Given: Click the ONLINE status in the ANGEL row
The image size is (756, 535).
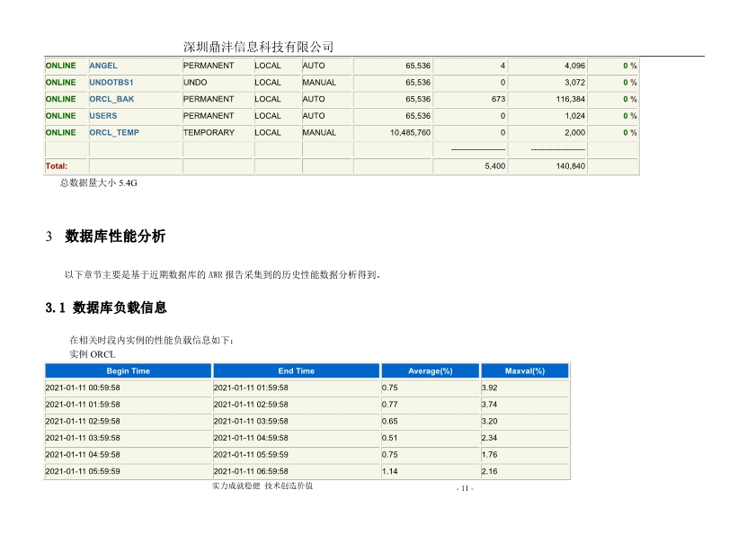Looking at the screenshot, I should [61, 66].
